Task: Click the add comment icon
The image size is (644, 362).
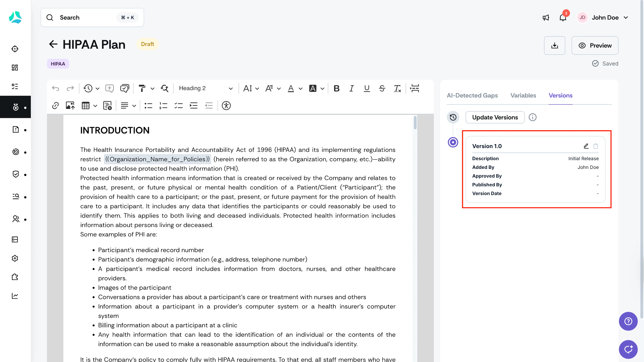Action: point(109,88)
